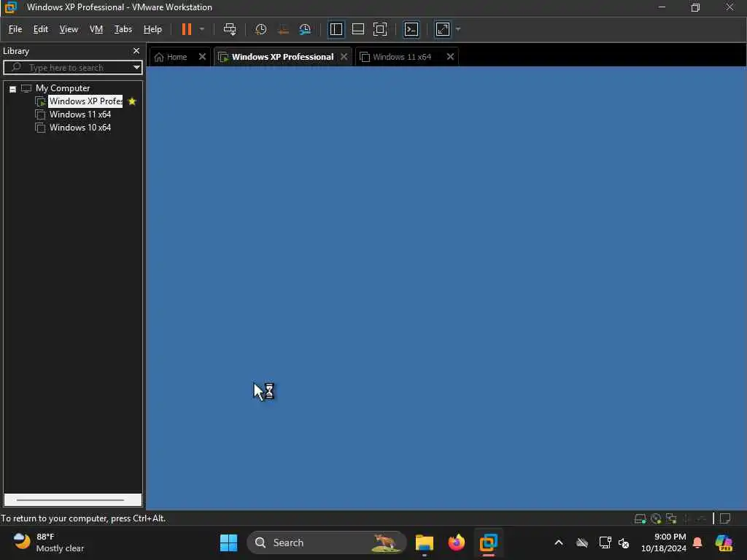Viewport: 747px width, 560px height.
Task: Open the Windows Start menu
Action: 228,542
